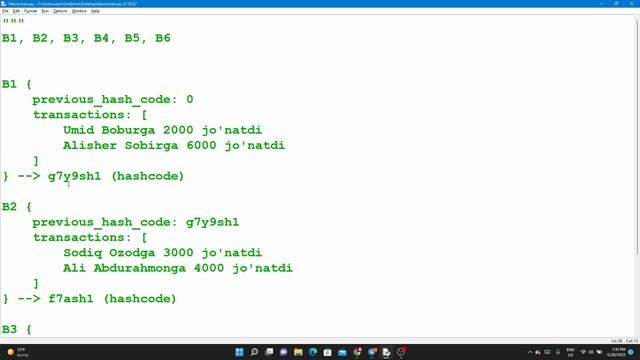Open Google Chrome from the taskbar
640x360 pixels.
coord(357,352)
